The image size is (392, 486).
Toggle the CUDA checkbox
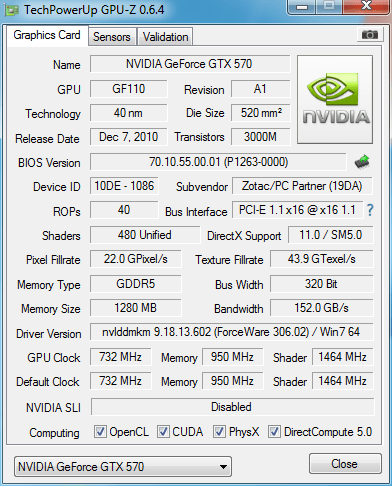point(163,431)
